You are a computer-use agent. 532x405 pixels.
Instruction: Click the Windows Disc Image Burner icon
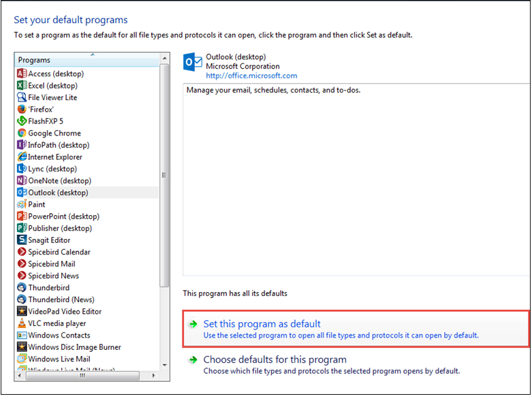[x=22, y=347]
